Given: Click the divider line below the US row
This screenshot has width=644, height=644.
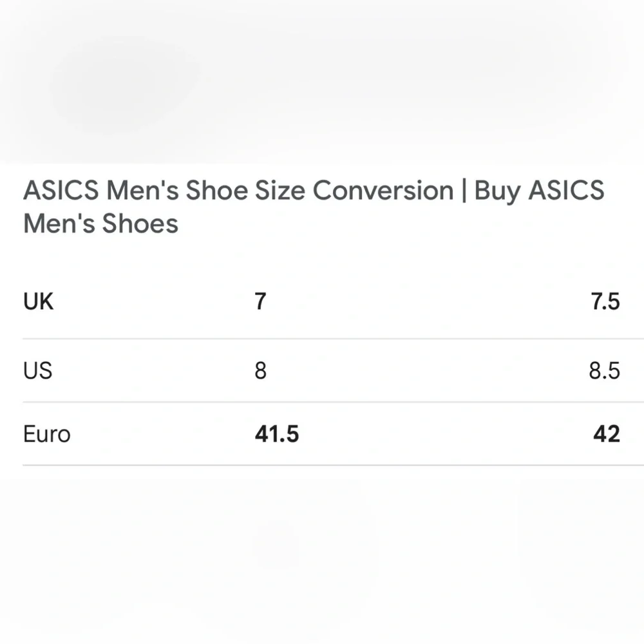Looking at the screenshot, I should (x=333, y=402).
